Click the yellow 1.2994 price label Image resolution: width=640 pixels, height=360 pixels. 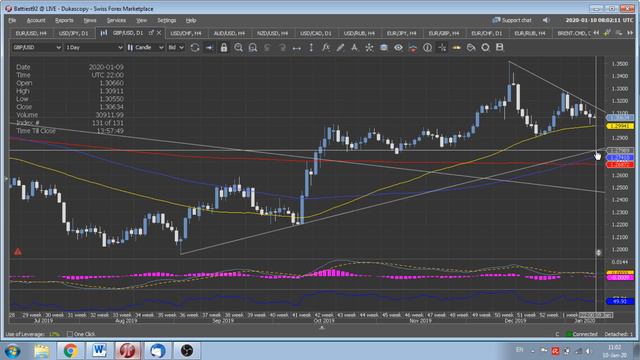click(x=620, y=126)
